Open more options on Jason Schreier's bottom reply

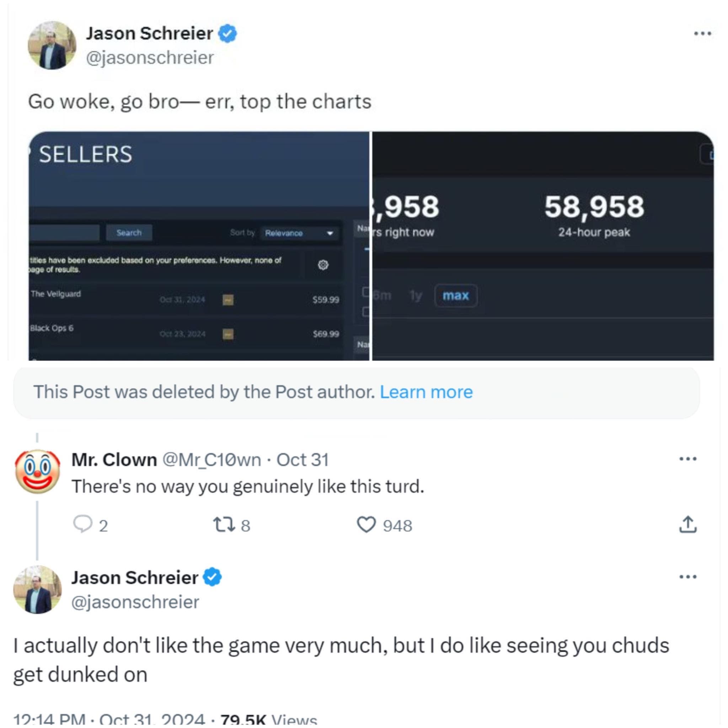coord(688,577)
